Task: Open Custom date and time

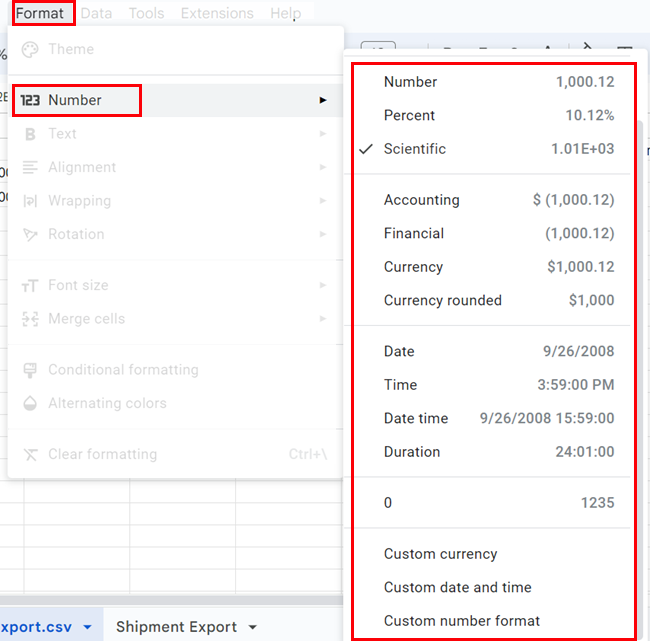Action: pyautogui.click(x=457, y=587)
